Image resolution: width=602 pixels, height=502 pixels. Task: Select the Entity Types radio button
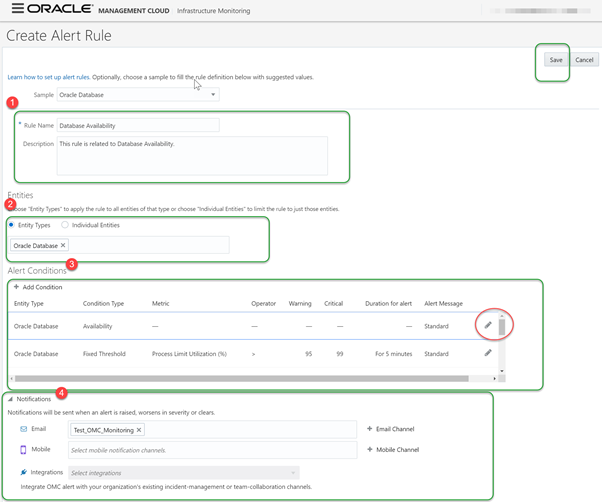(11, 225)
